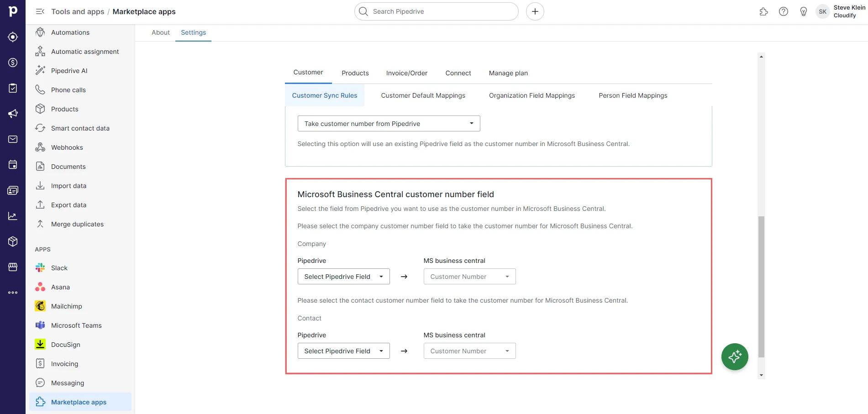Screen dimensions: 868x414
Task: Click the Microsoft Teams app icon
Action: (40, 325)
